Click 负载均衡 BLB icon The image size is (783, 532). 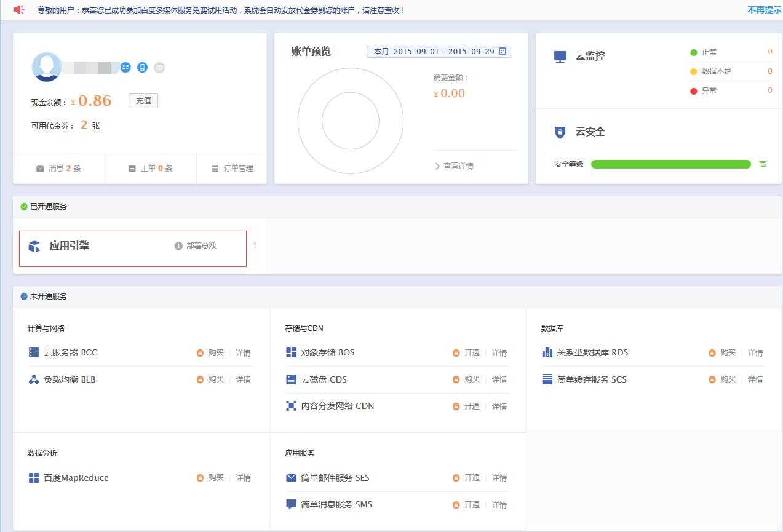(x=34, y=379)
